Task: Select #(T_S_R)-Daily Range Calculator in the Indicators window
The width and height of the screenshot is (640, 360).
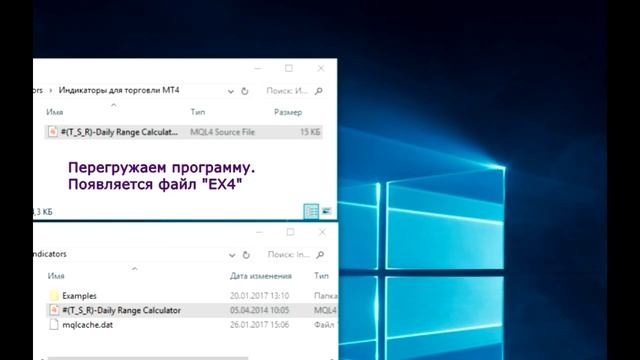Action: [121, 310]
